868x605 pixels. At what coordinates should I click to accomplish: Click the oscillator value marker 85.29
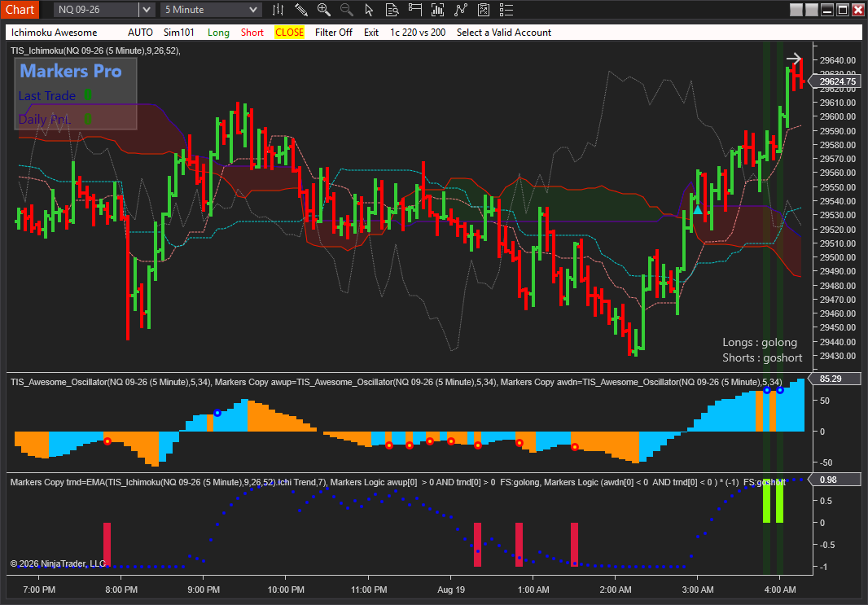(834, 379)
